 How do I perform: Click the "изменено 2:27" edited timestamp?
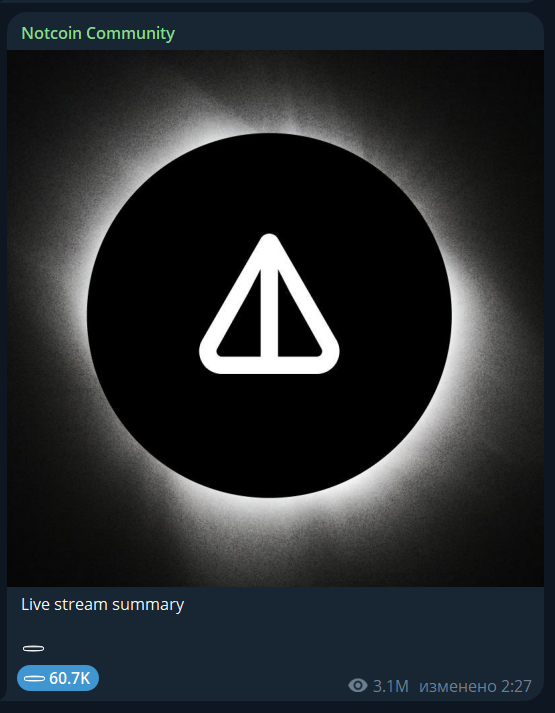[x=475, y=686]
